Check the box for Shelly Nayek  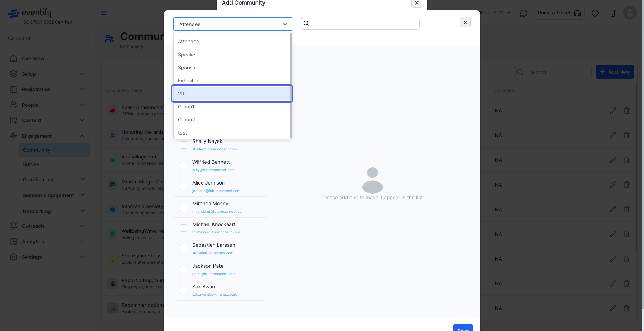click(x=184, y=145)
